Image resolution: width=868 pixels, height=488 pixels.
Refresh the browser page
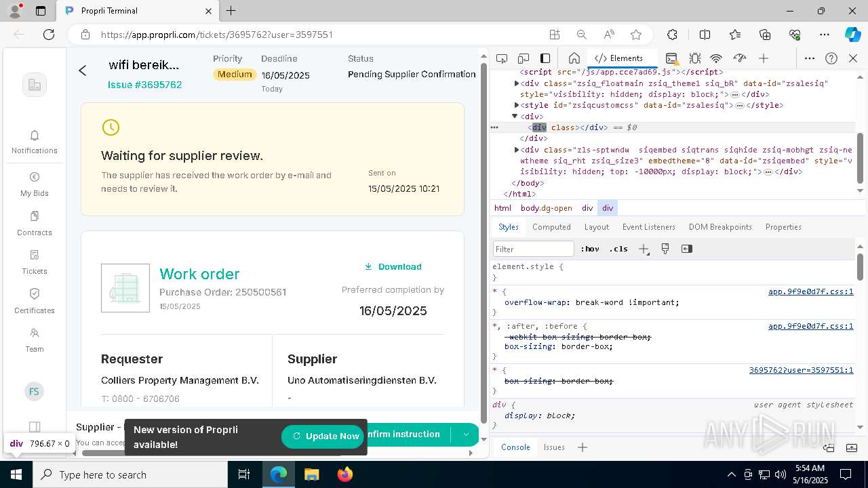tap(49, 35)
